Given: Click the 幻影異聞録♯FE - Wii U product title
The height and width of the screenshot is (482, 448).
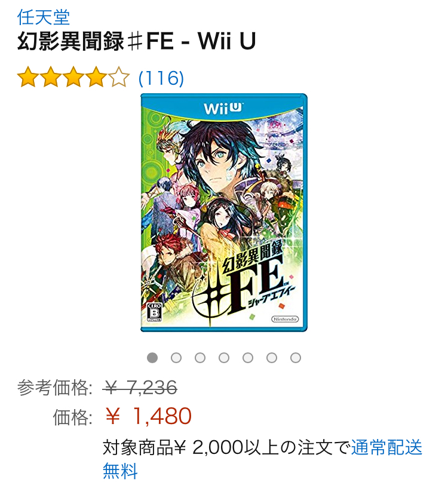Looking at the screenshot, I should [x=137, y=41].
